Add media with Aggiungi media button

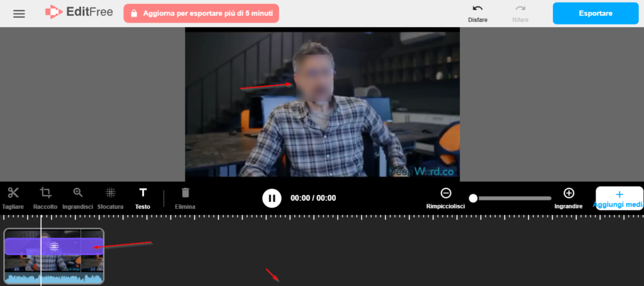(x=619, y=199)
